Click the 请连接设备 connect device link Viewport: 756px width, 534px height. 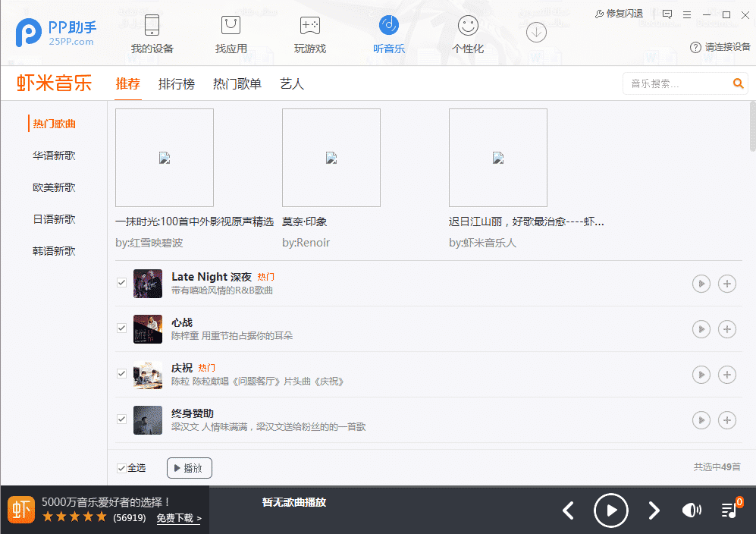pyautogui.click(x=720, y=47)
